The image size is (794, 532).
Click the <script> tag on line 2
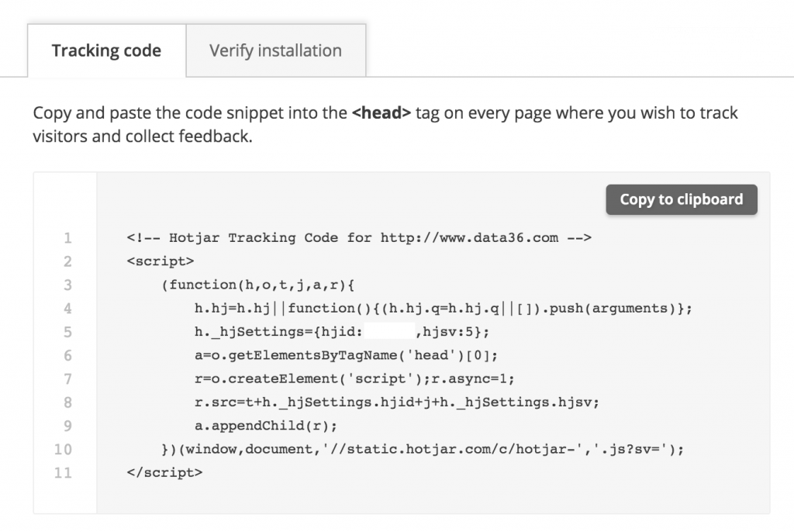[x=160, y=261]
